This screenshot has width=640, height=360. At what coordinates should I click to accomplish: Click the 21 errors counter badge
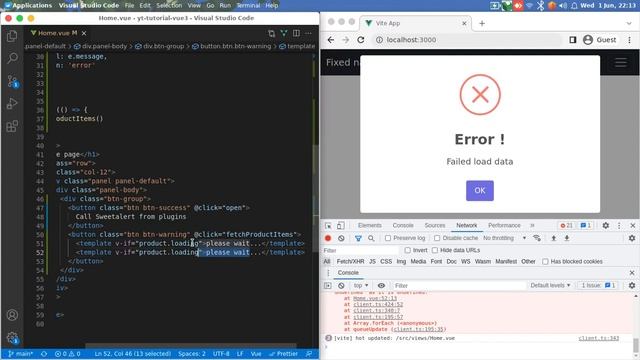567,225
